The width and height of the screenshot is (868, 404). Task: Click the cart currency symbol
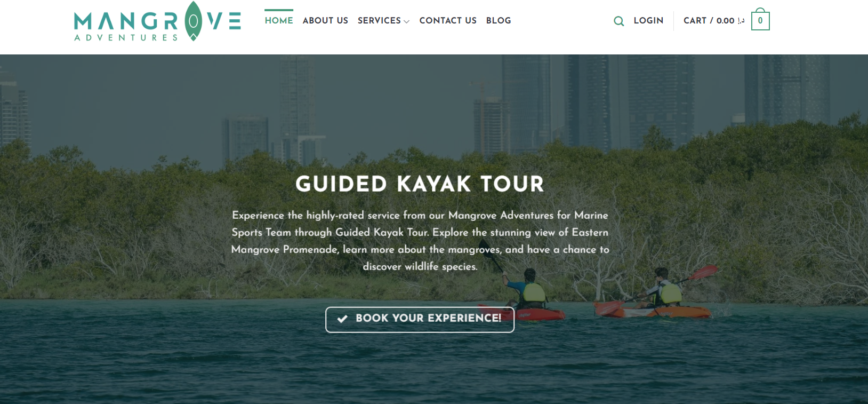(x=741, y=20)
